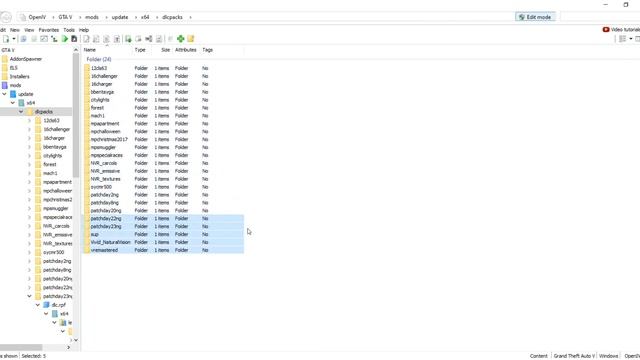This screenshot has width=640, height=360.
Task: Sort by the Size column header
Action: [165, 50]
